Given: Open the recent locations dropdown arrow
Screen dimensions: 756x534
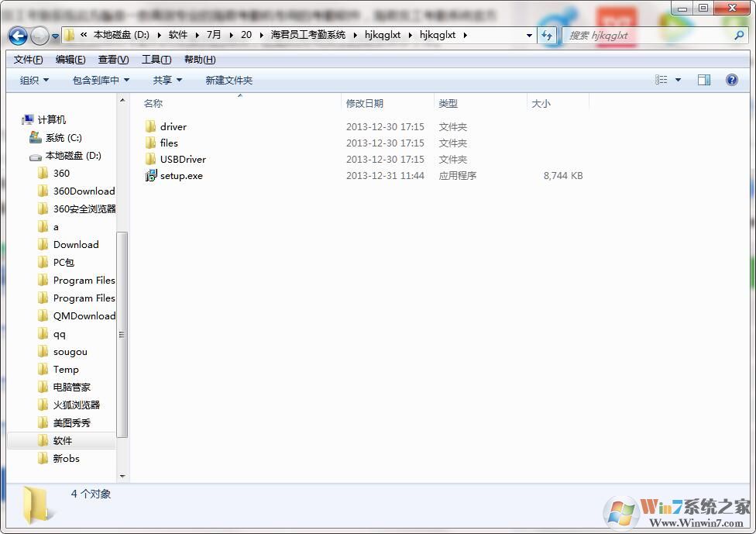Looking at the screenshot, I should [x=55, y=36].
